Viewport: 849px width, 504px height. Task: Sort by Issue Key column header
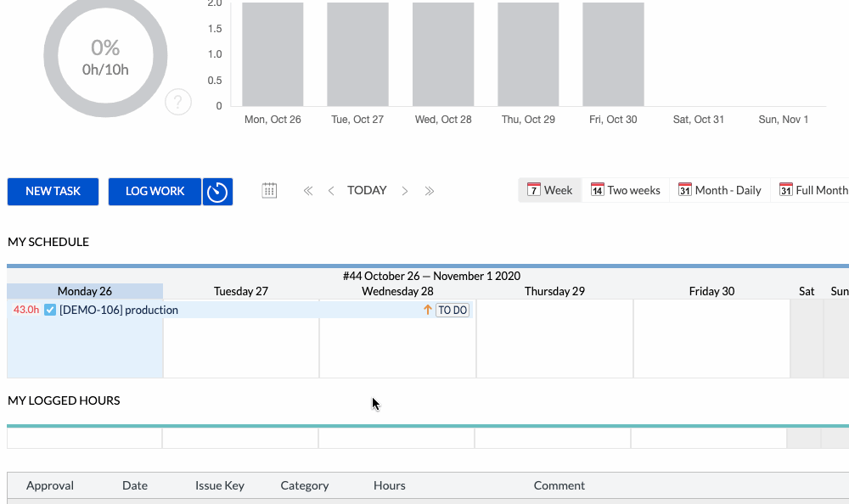tap(220, 485)
